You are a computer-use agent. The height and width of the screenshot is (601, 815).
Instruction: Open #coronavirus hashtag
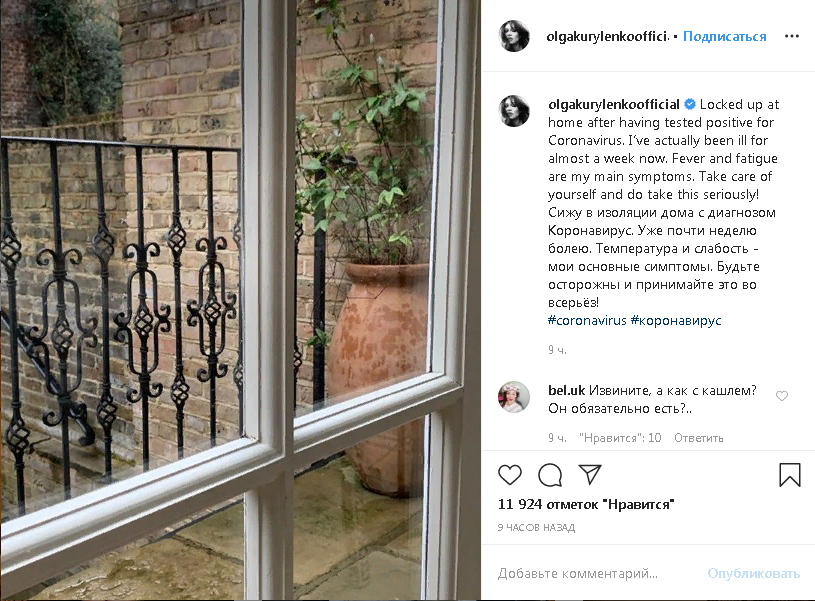[x=587, y=320]
